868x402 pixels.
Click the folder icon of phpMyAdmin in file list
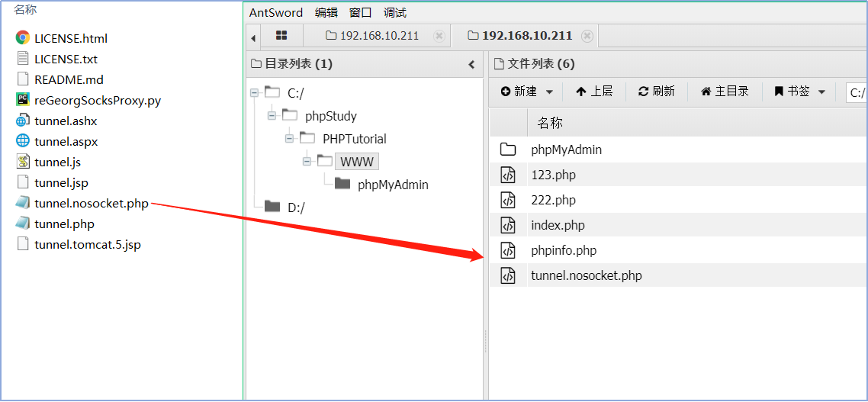point(508,150)
